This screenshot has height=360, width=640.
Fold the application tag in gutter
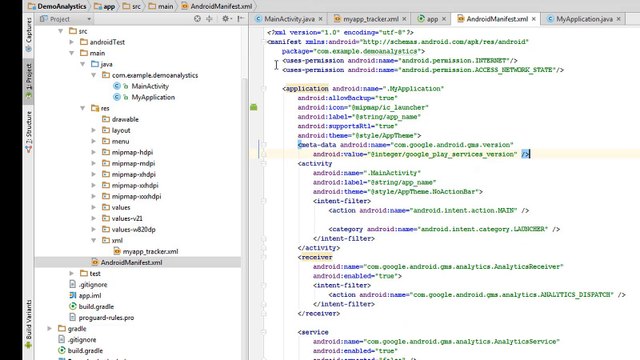pyautogui.click(x=264, y=89)
